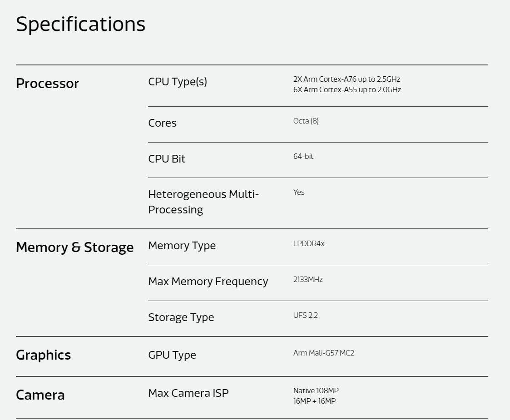Click the Arm Cortex-A55 2.0GHz line
This screenshot has width=510, height=420.
tap(347, 89)
